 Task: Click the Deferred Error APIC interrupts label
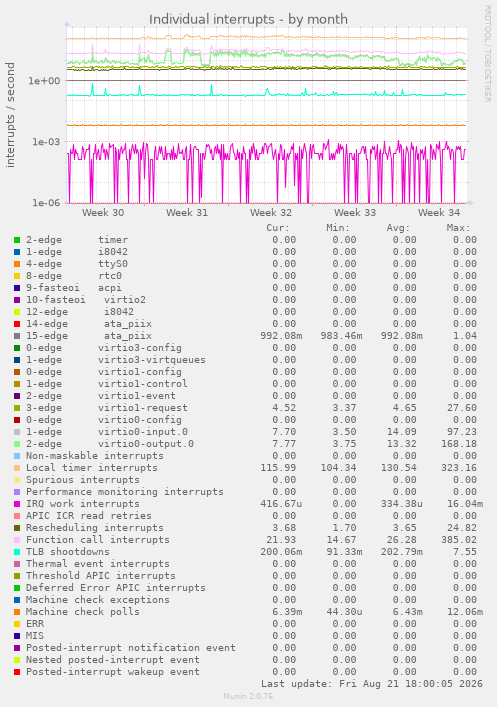coord(116,588)
